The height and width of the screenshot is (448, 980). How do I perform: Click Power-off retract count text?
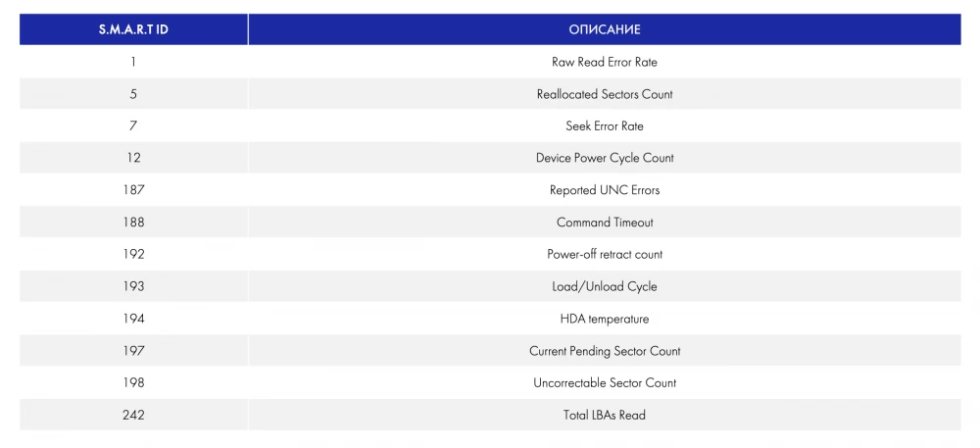point(604,254)
